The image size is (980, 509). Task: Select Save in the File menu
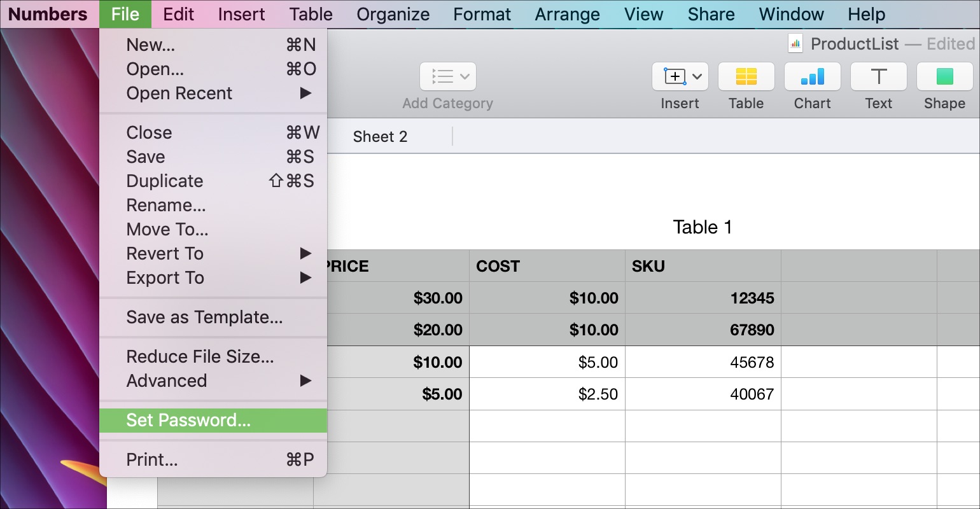pos(213,157)
